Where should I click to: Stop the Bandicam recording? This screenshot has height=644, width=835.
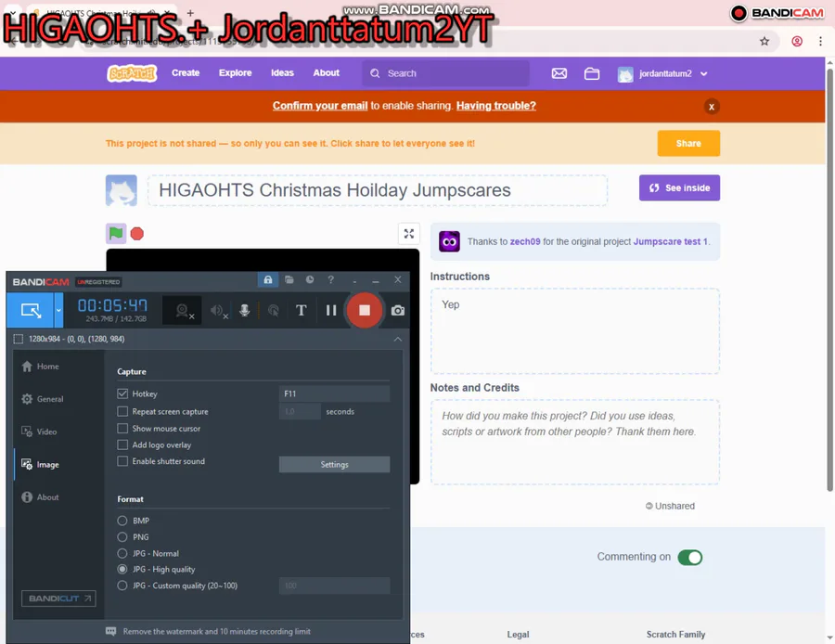coord(365,310)
